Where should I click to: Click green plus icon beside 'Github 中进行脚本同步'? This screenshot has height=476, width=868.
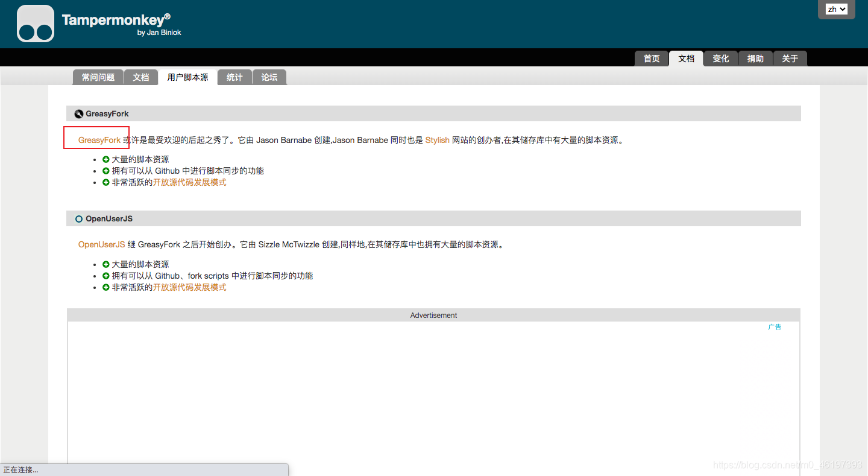106,171
